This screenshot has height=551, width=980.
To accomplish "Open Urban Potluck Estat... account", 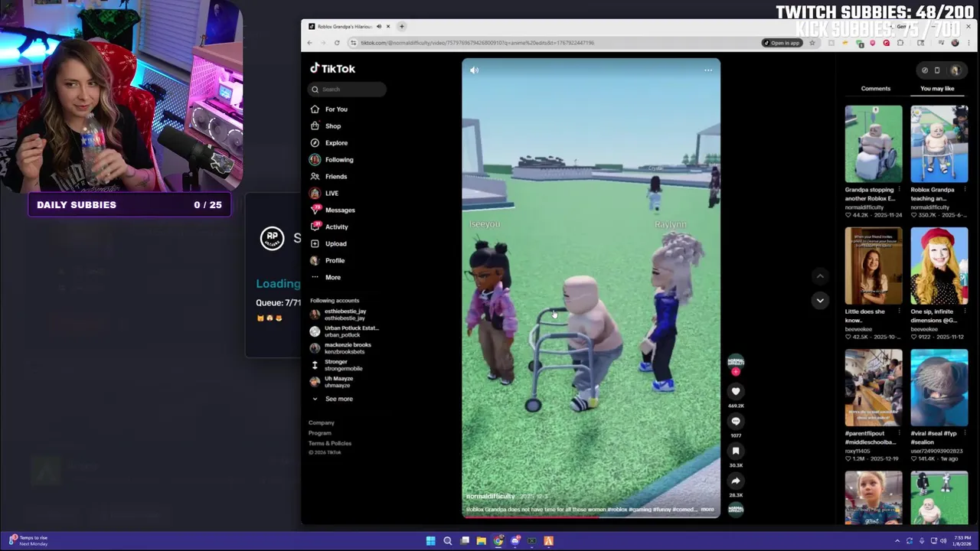I will [344, 331].
